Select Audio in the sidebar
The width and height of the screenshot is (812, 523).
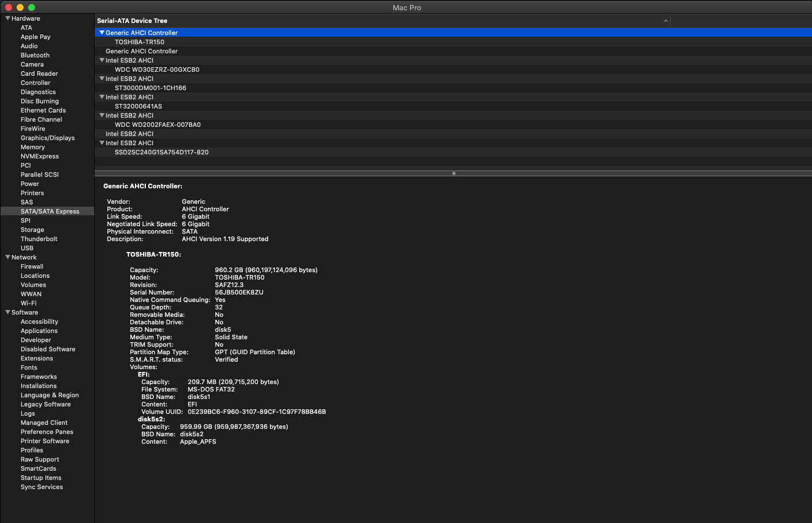(29, 46)
